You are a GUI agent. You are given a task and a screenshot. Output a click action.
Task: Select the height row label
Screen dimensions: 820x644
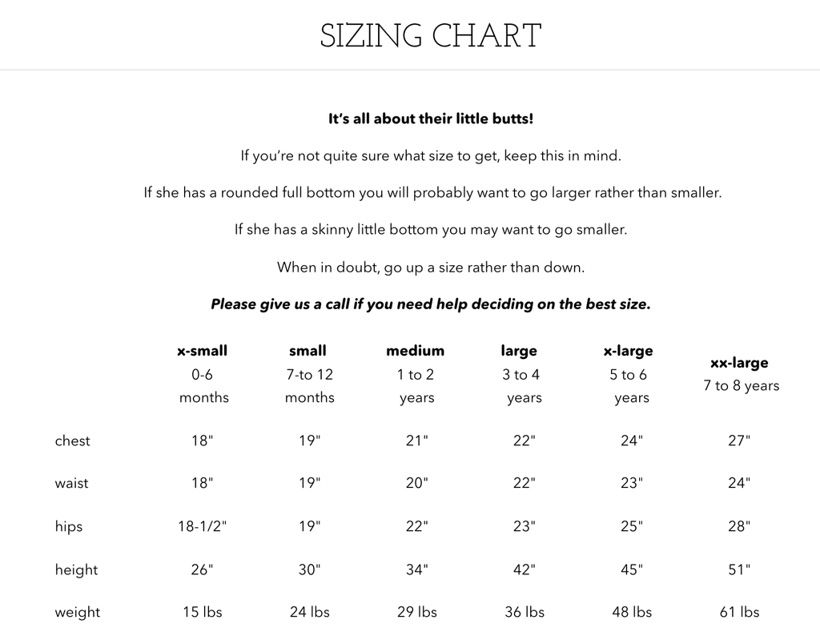coord(76,570)
